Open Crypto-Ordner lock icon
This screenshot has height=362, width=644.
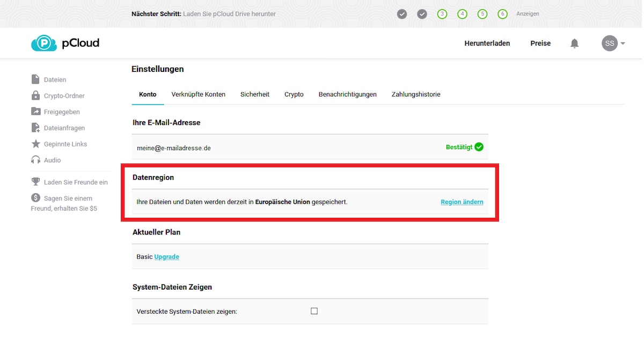[35, 95]
